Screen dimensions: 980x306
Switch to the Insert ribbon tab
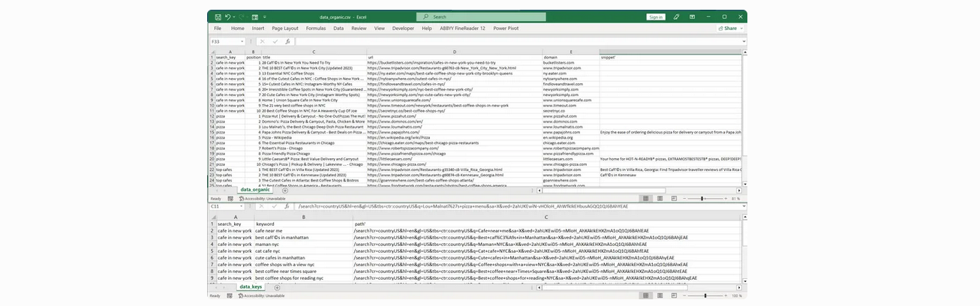coord(258,28)
